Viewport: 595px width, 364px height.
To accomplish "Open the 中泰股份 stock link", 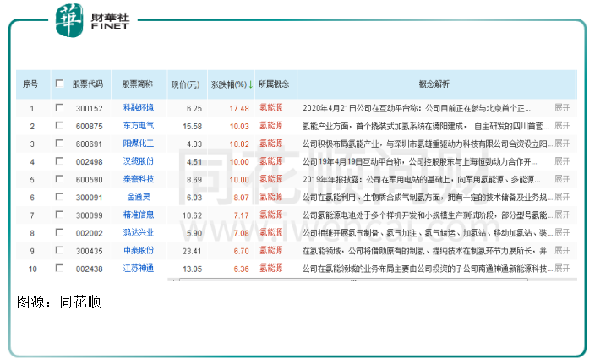I will click(x=139, y=251).
